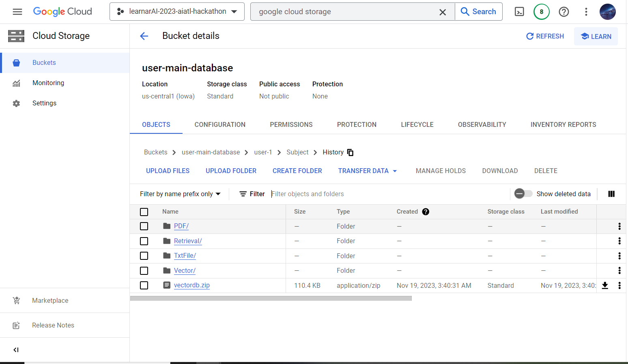Click Create Folder
This screenshot has height=364, width=628.
(x=297, y=171)
